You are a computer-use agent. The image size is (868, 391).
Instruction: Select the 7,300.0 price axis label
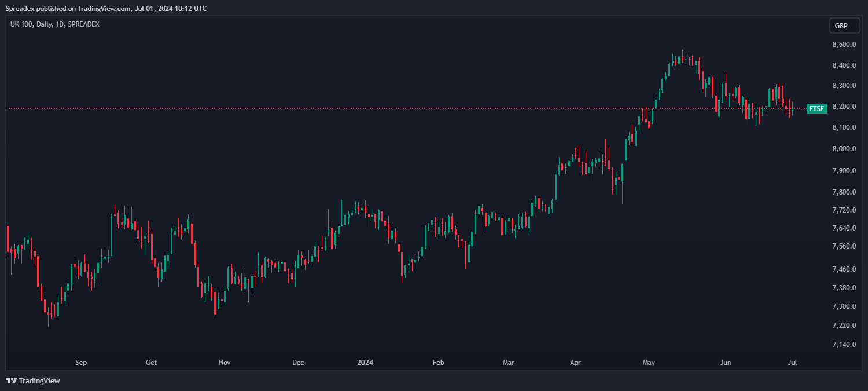coord(845,306)
